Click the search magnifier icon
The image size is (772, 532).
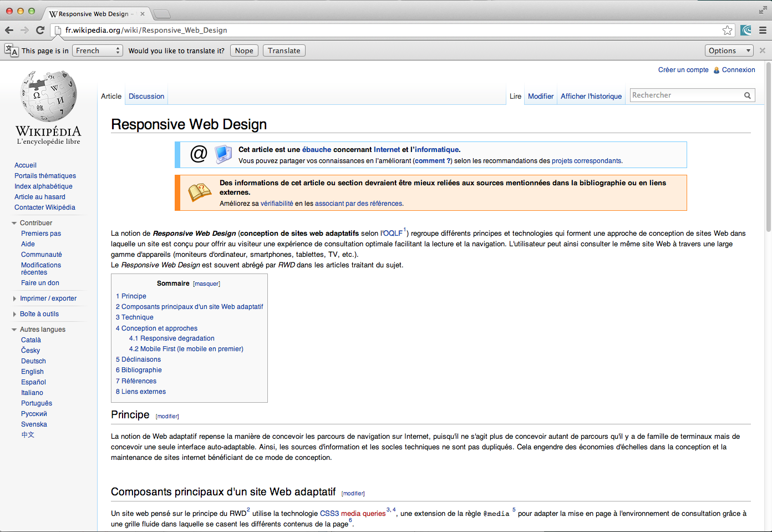coord(748,95)
